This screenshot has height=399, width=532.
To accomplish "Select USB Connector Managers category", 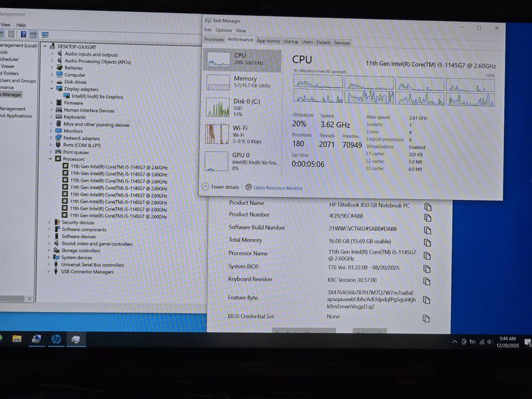I will (83, 271).
